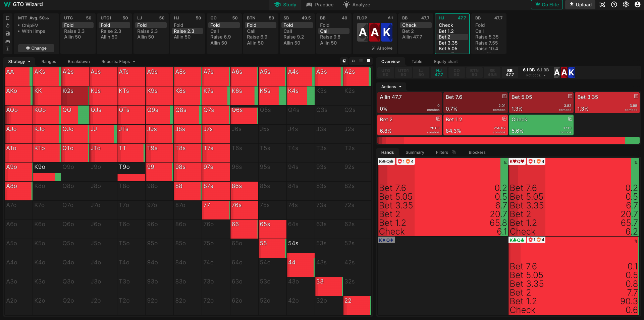Click the Upload button
The image size is (644, 320).
[x=580, y=5]
